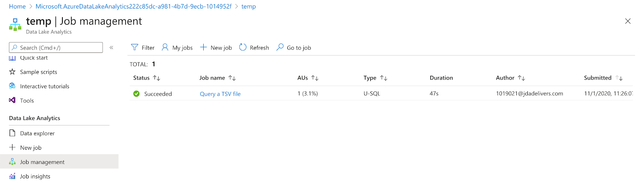
Task: Open Go to job search
Action: pos(294,48)
